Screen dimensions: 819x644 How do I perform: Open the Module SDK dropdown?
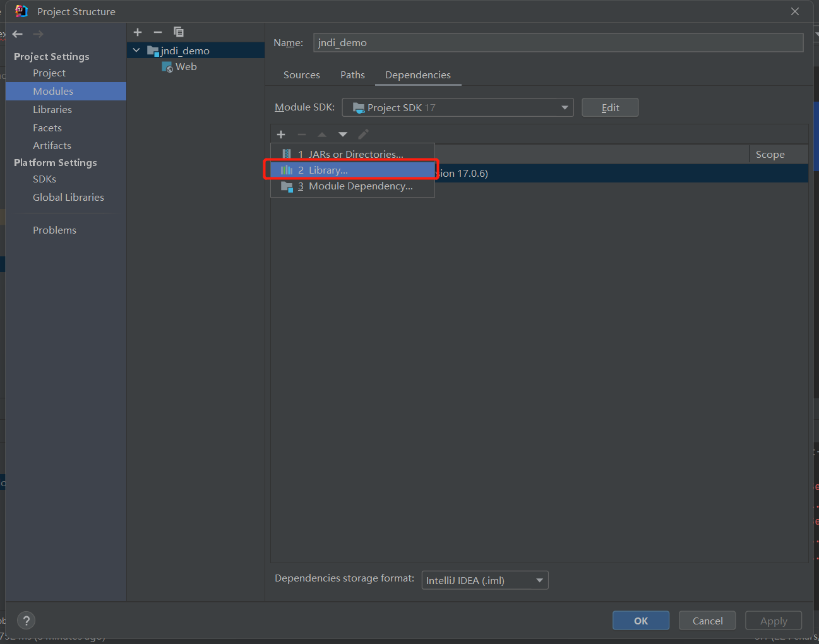pyautogui.click(x=458, y=108)
